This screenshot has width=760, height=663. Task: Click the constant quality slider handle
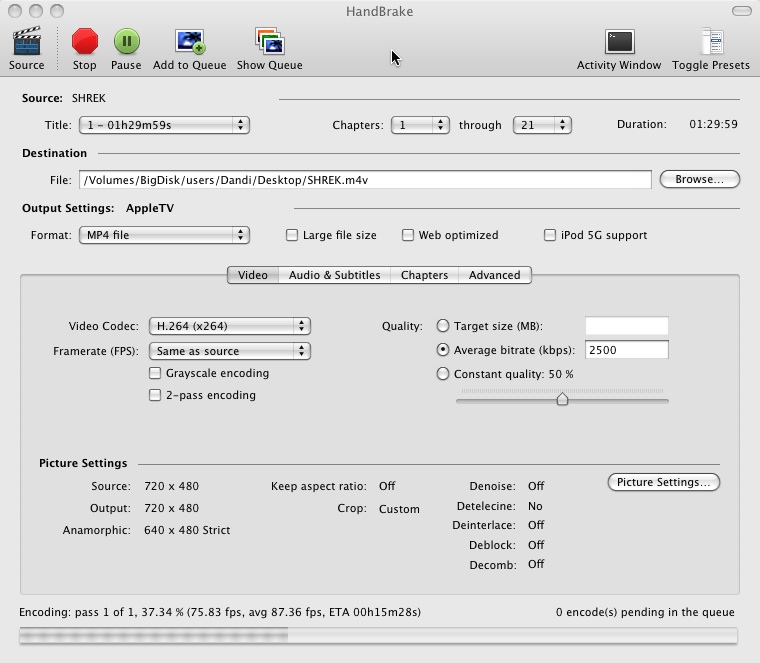(x=562, y=398)
